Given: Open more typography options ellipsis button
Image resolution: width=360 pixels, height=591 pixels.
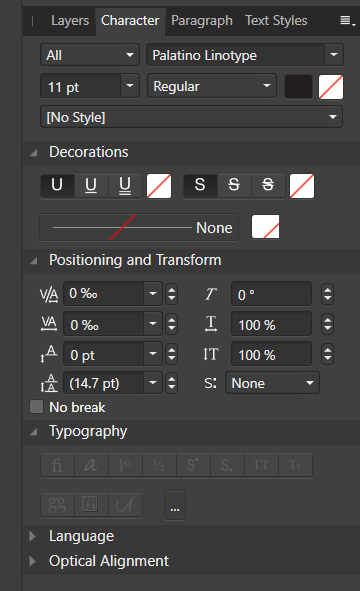Looking at the screenshot, I should (x=175, y=505).
